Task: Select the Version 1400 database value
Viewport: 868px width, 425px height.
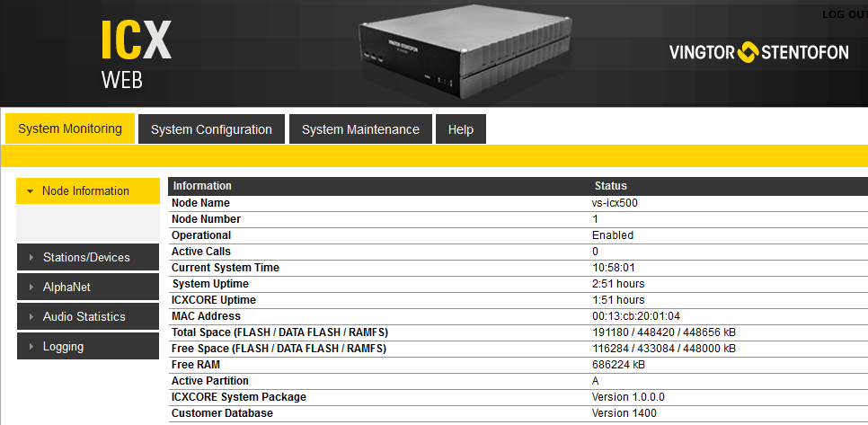Action: point(624,413)
